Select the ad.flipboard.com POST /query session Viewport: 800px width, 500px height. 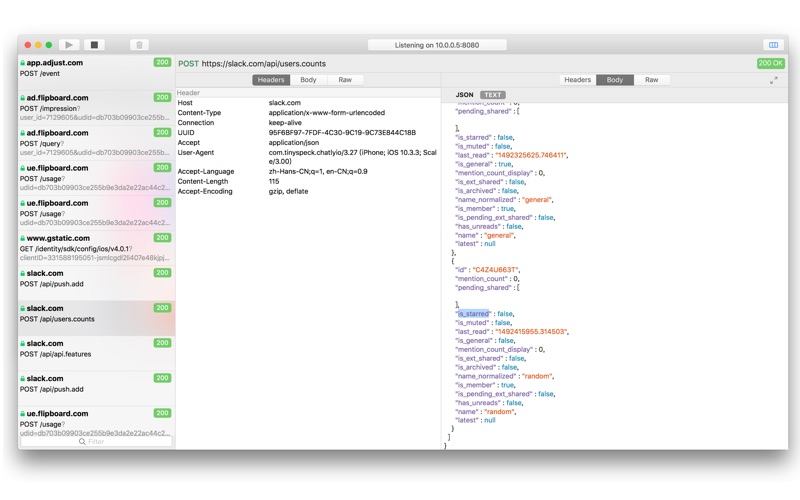click(x=96, y=143)
